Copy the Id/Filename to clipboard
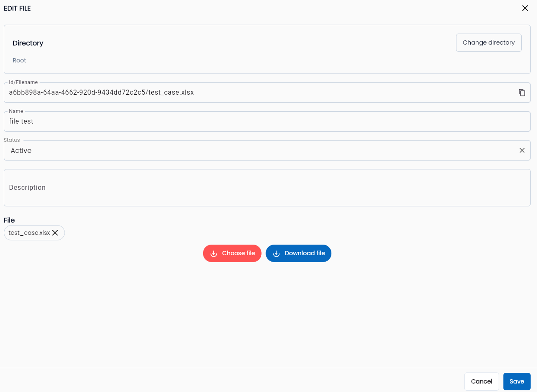Viewport: 537px width, 392px height. click(522, 93)
